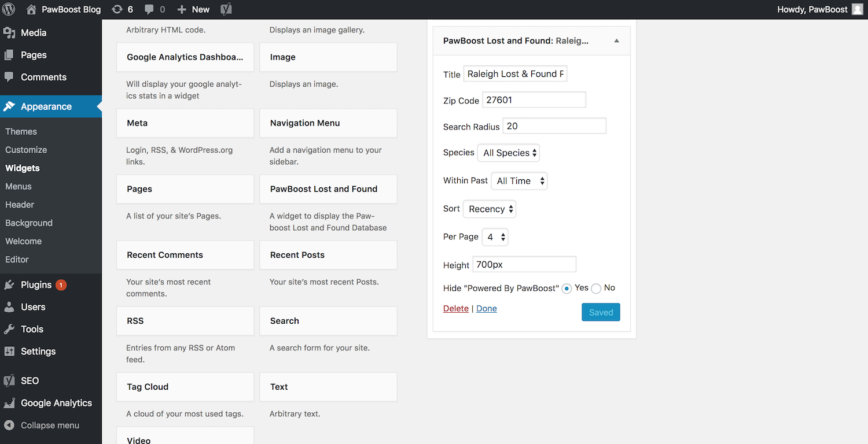Click the Zip Code input field
868x444 pixels.
point(534,99)
